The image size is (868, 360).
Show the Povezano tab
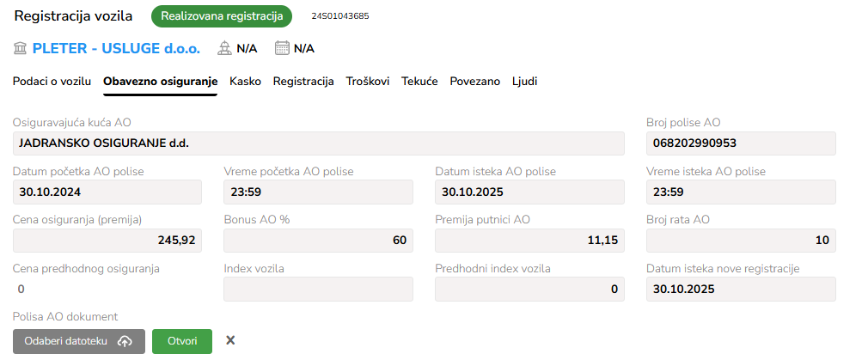pos(475,82)
